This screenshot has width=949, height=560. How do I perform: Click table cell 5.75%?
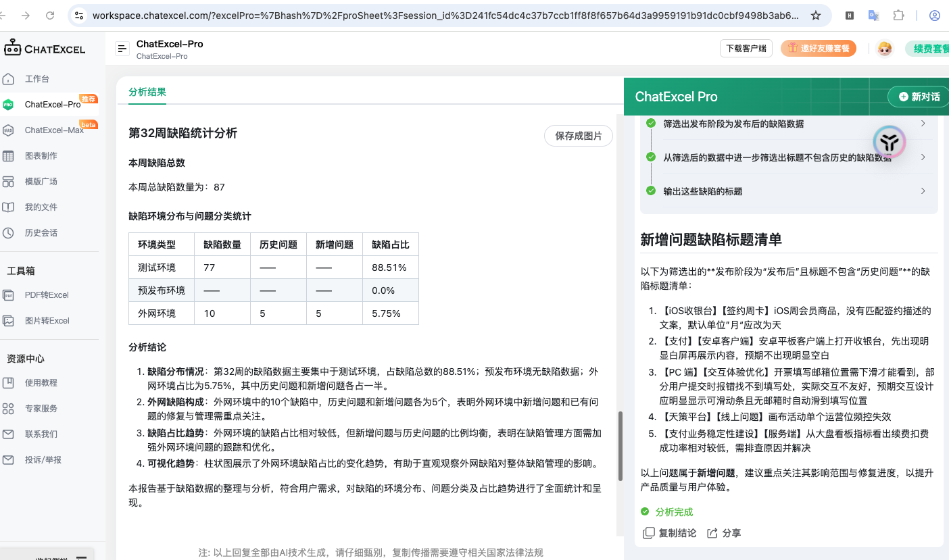[x=391, y=313]
